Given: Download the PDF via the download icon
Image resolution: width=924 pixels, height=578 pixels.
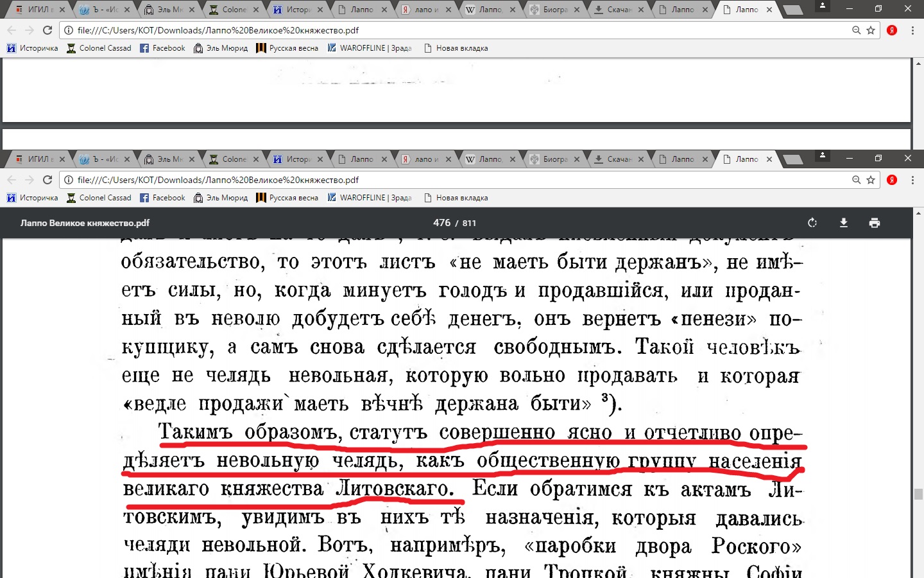Looking at the screenshot, I should 844,223.
